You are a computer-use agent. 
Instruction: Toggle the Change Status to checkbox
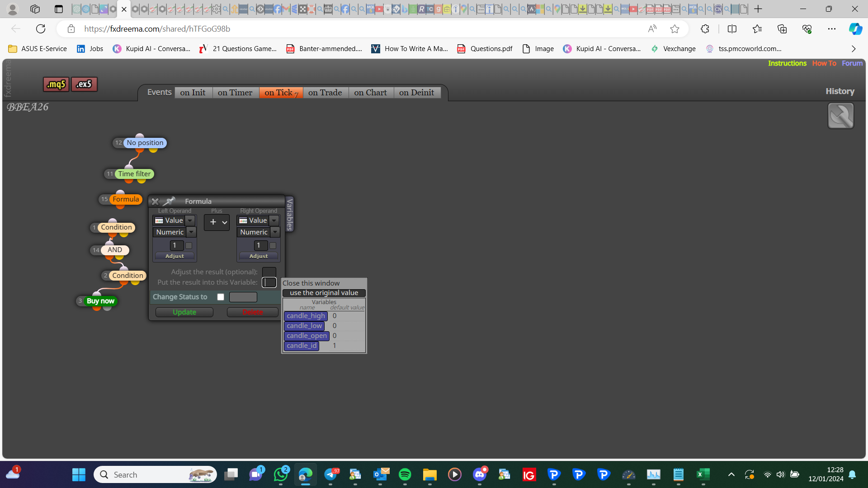[x=221, y=297]
